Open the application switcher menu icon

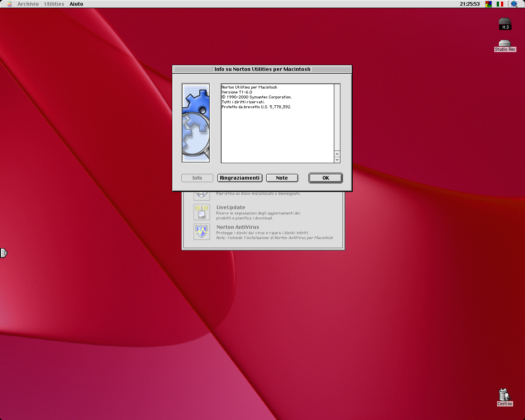(514, 4)
